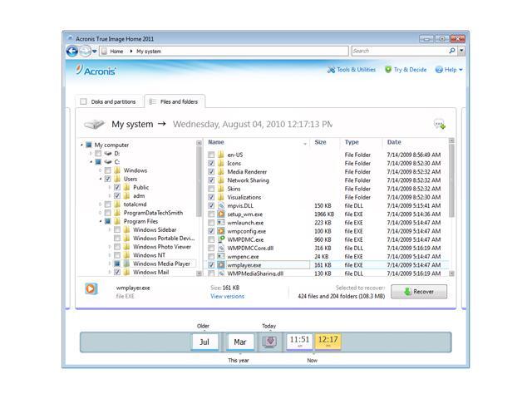Open navigation history dropdown arrow
532x399 pixels.
94,52
